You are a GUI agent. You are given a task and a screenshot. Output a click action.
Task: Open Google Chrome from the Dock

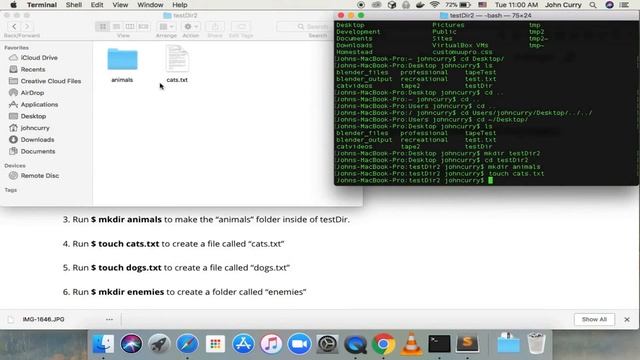(383, 344)
